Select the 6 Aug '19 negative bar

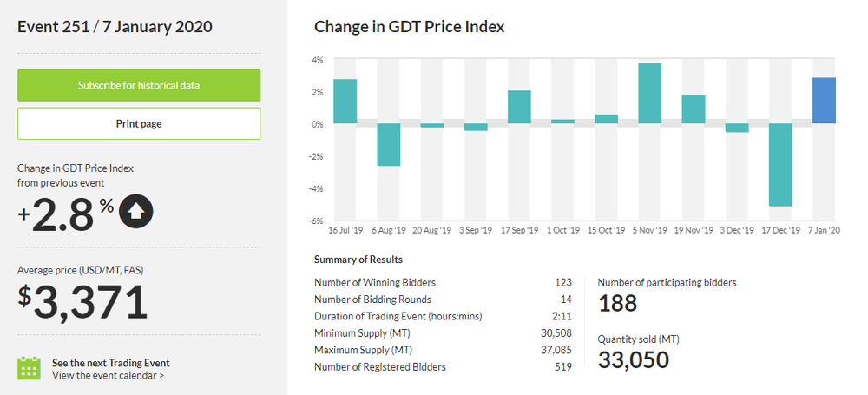point(388,144)
